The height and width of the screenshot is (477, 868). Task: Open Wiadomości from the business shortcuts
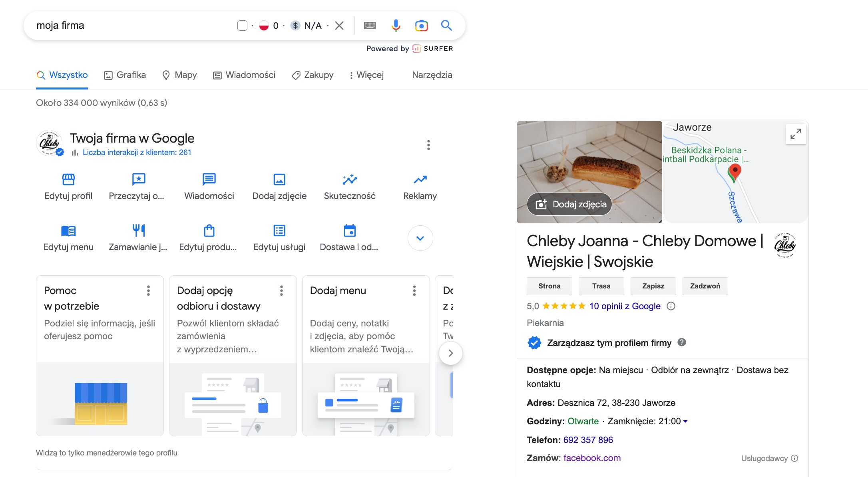tap(209, 180)
